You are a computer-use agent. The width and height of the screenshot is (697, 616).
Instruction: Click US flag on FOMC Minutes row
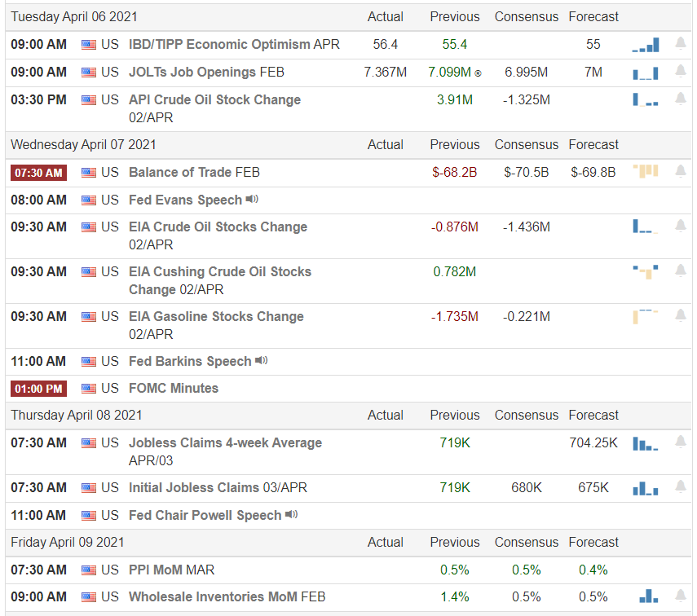click(89, 389)
